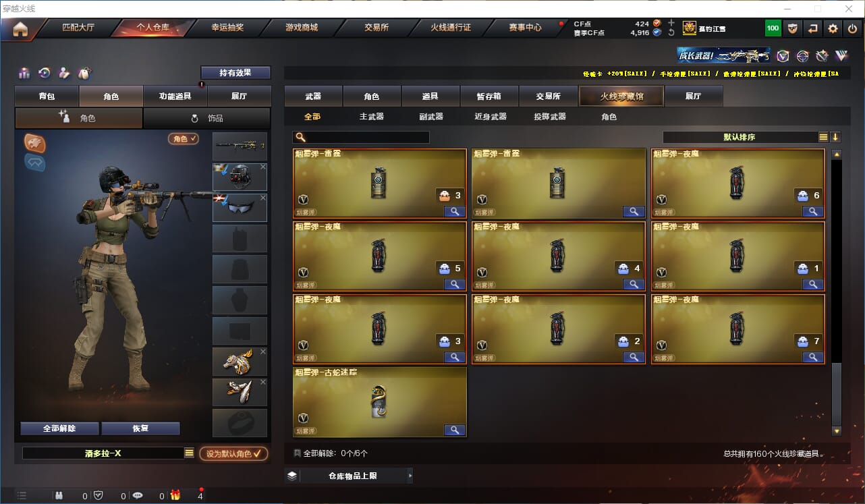Inspect 烟雾弹-古蛇迷踪 with magnifier icon

click(x=454, y=430)
